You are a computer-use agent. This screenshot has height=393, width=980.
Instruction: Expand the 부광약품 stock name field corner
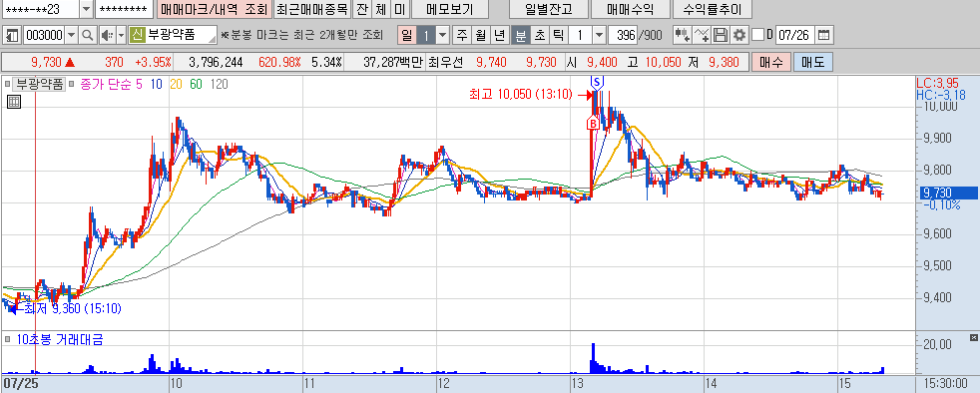213,39
